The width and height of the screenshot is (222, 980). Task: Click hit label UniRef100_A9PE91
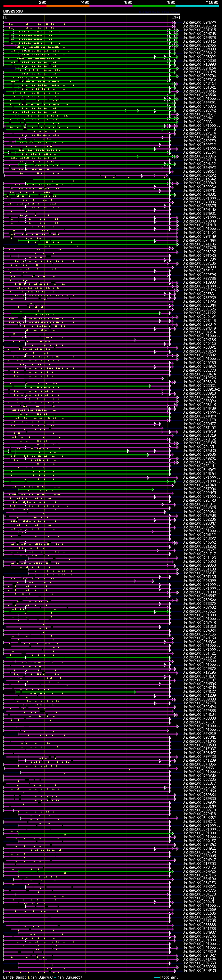(x=199, y=103)
